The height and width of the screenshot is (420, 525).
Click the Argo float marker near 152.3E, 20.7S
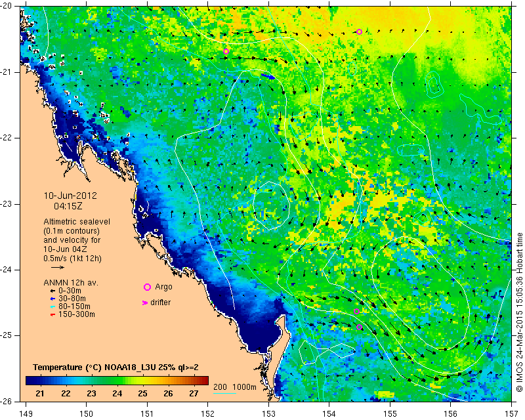pos(226,52)
